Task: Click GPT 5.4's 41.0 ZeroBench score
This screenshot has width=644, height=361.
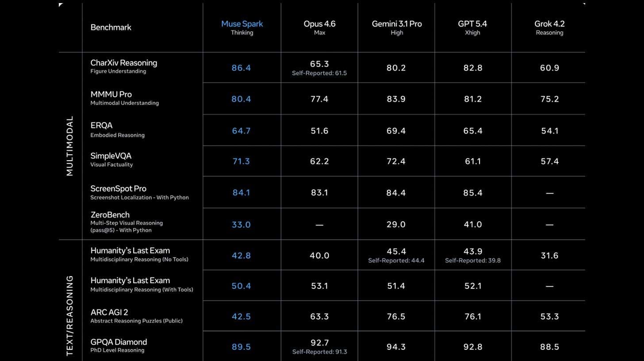Action: 472,225
